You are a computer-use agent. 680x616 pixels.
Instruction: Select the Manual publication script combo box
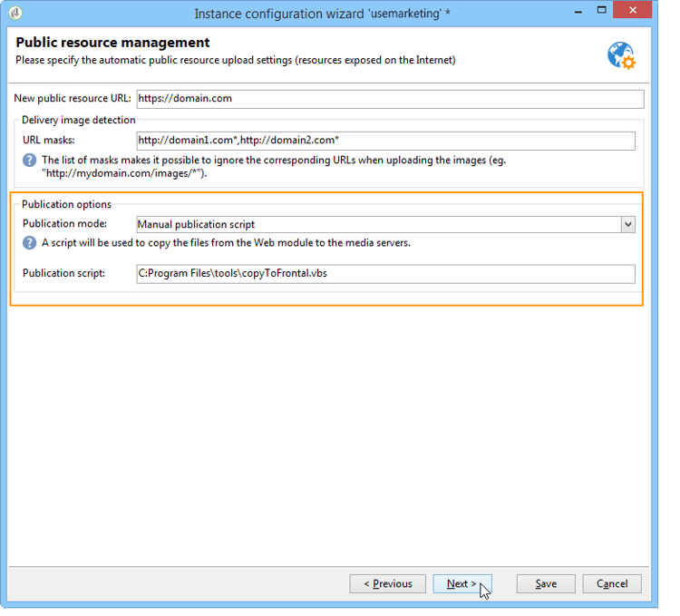[x=385, y=225]
